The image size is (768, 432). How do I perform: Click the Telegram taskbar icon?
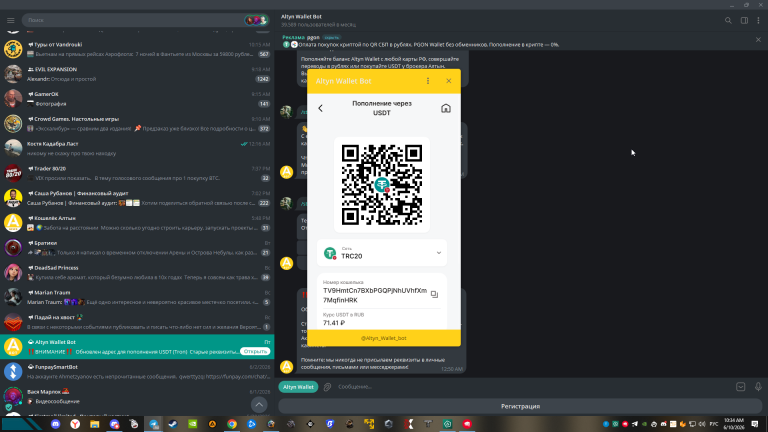pos(153,424)
